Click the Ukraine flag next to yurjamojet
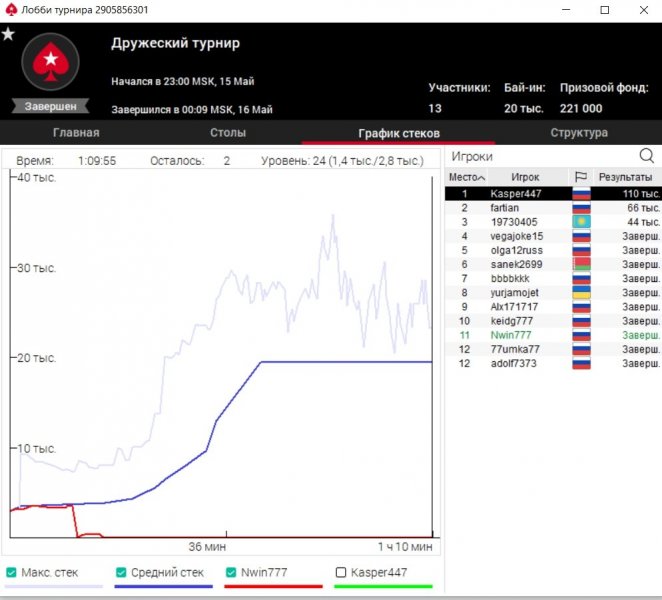This screenshot has width=662, height=600. point(580,293)
